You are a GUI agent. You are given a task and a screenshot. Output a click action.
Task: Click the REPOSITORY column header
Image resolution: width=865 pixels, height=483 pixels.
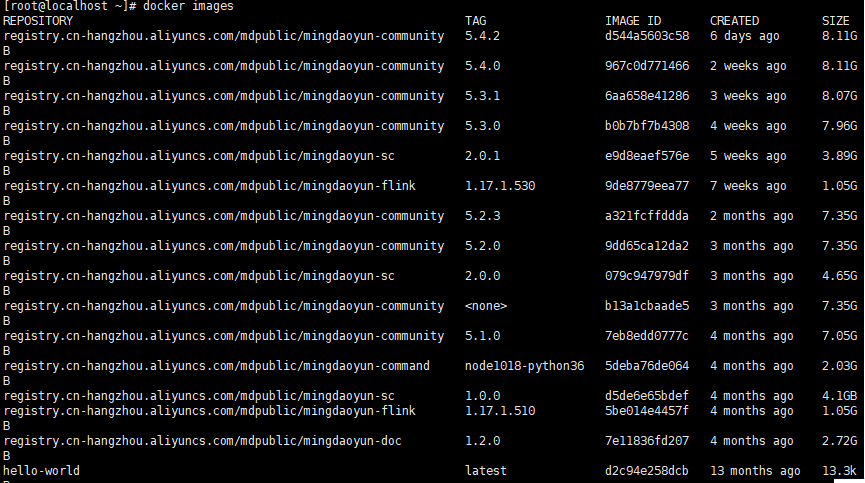coord(38,21)
